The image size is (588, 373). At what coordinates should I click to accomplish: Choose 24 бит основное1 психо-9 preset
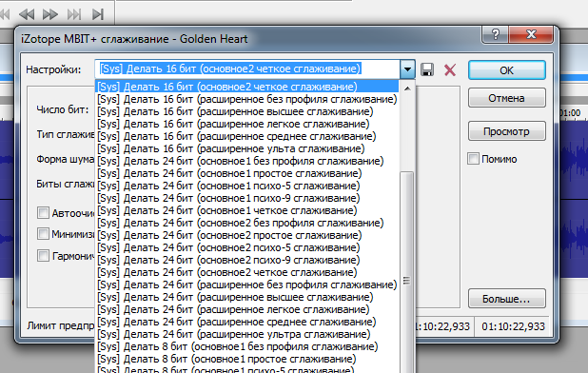[228, 198]
